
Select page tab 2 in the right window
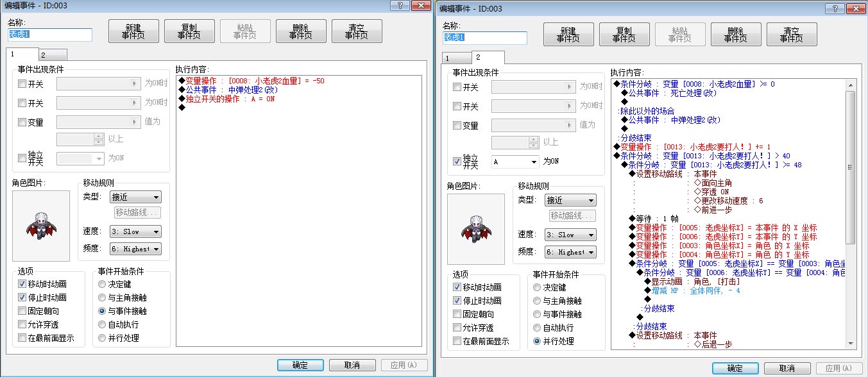488,57
